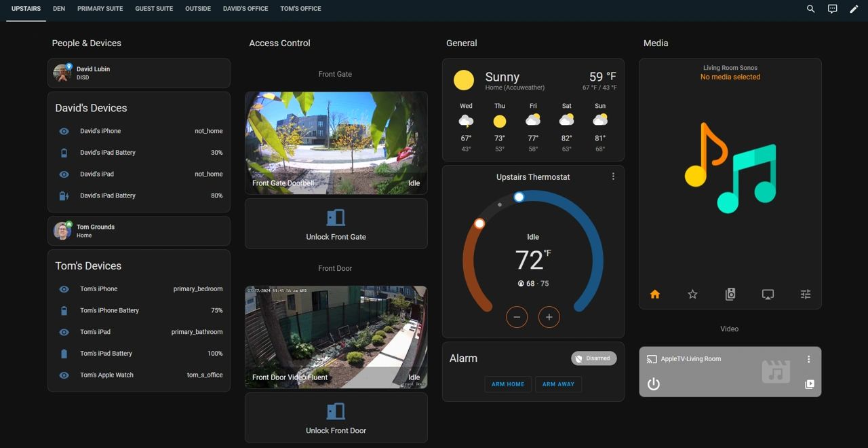This screenshot has width=868, height=448.
Task: Toggle Unlock Front Gate lock
Action: point(336,224)
